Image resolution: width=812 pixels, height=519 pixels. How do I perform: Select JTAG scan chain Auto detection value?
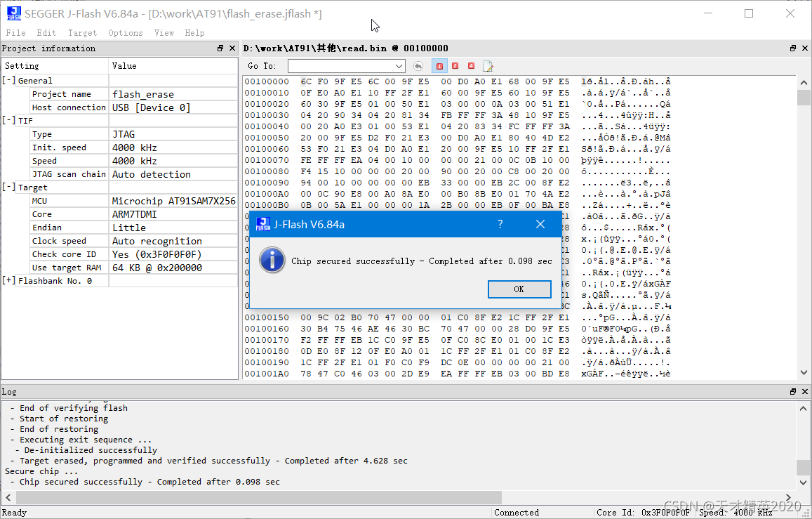click(x=173, y=174)
